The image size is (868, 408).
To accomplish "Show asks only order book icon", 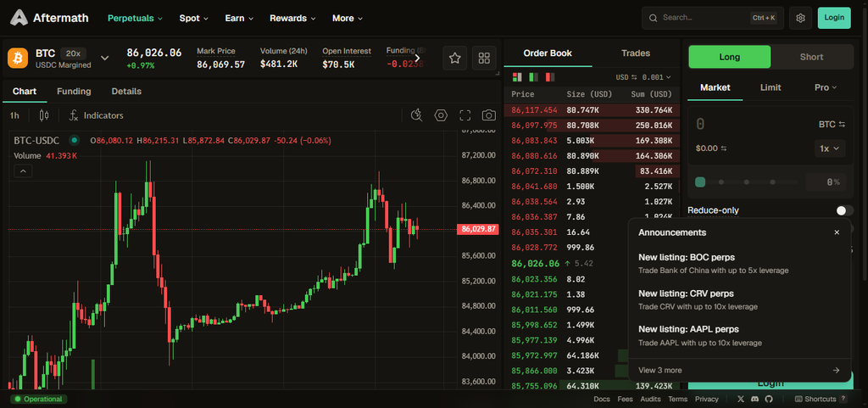I will [549, 77].
